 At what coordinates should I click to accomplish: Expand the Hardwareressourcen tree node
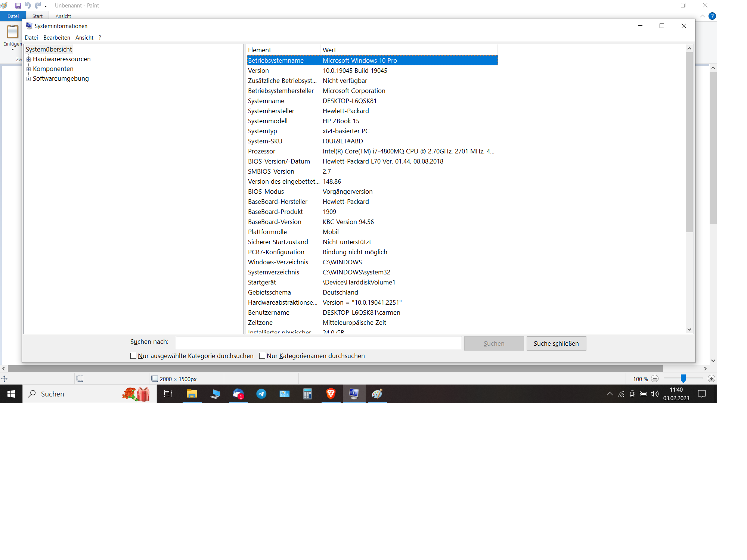click(29, 59)
